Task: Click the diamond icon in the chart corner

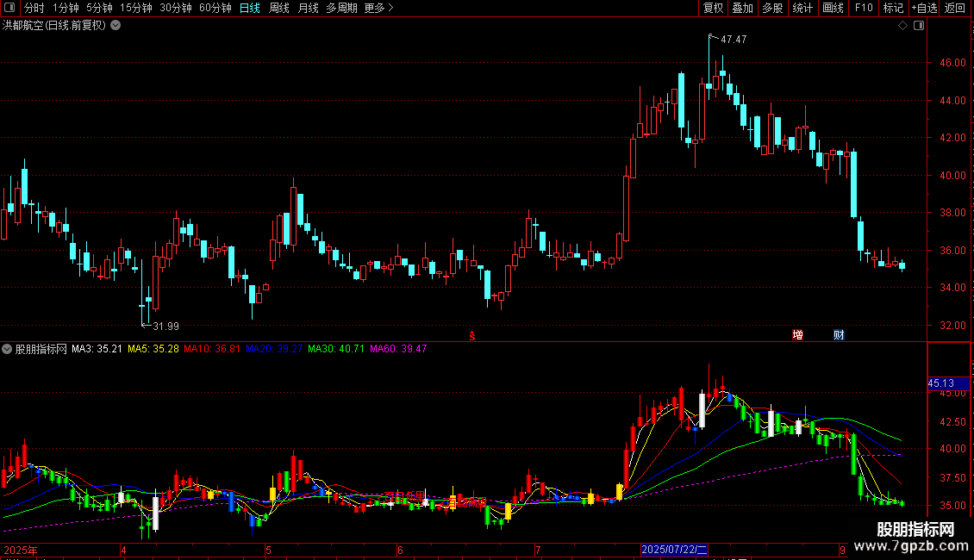Action: (902, 26)
